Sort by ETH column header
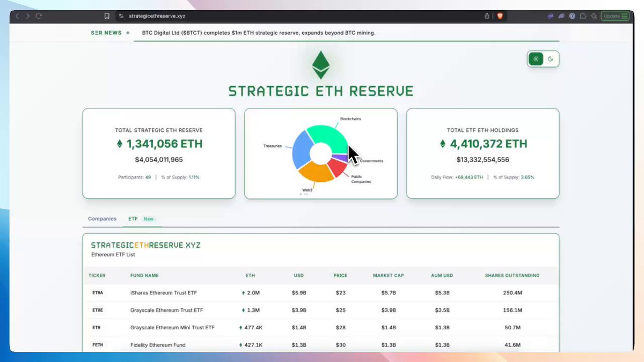 pos(250,276)
